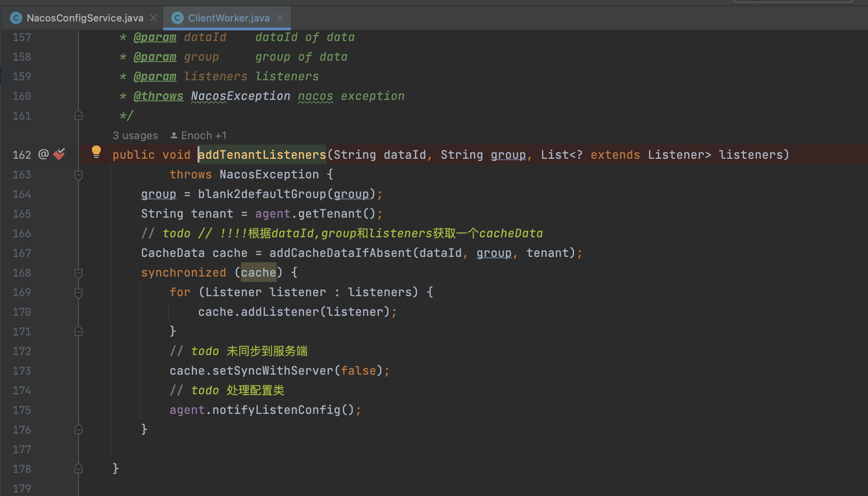The width and height of the screenshot is (868, 496).
Task: Open the 3 usages inlay hint
Action: pyautogui.click(x=135, y=135)
